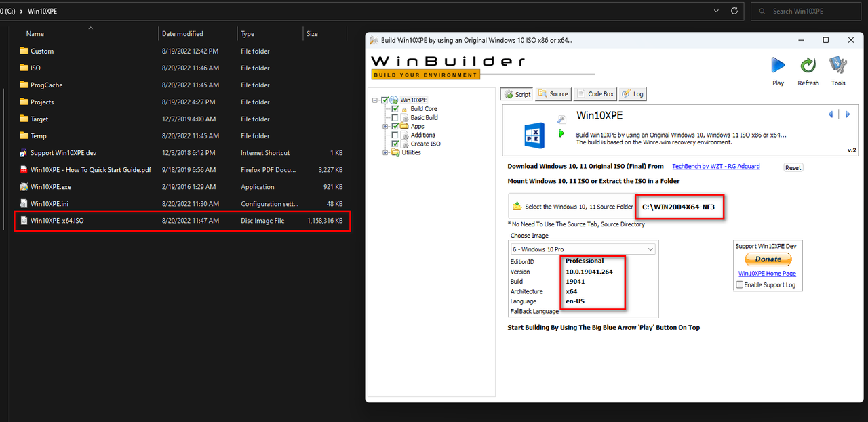The height and width of the screenshot is (422, 868).
Task: Open the Code Box tab
Action: [595, 94]
